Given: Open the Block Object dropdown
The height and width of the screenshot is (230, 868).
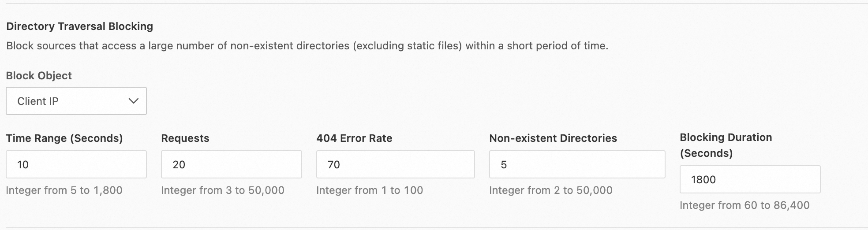Looking at the screenshot, I should click(76, 101).
